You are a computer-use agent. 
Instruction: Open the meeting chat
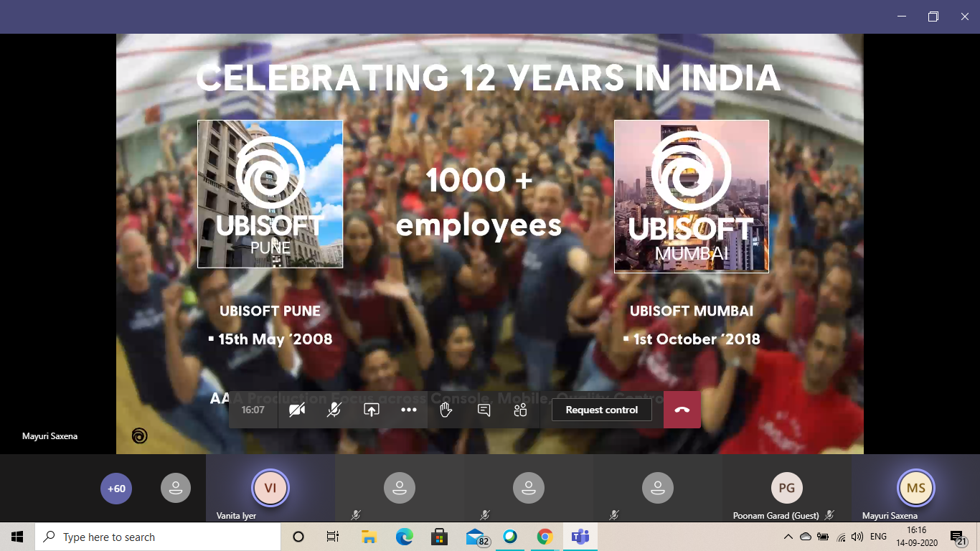point(484,409)
